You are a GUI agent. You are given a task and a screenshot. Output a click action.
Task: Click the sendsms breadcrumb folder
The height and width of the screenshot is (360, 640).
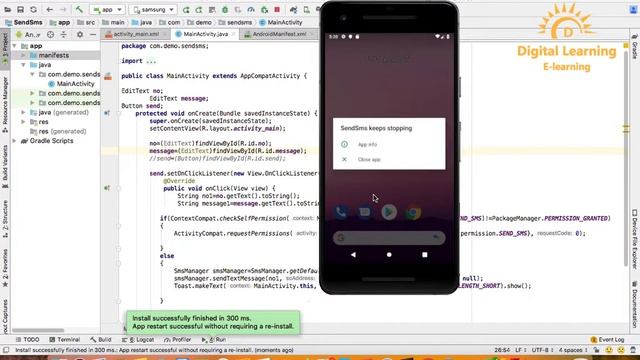point(235,22)
